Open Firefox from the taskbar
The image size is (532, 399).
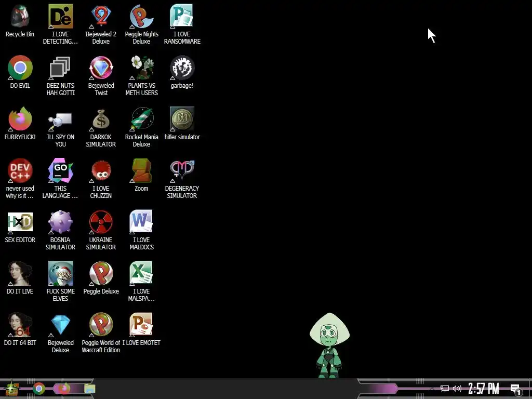tap(64, 389)
